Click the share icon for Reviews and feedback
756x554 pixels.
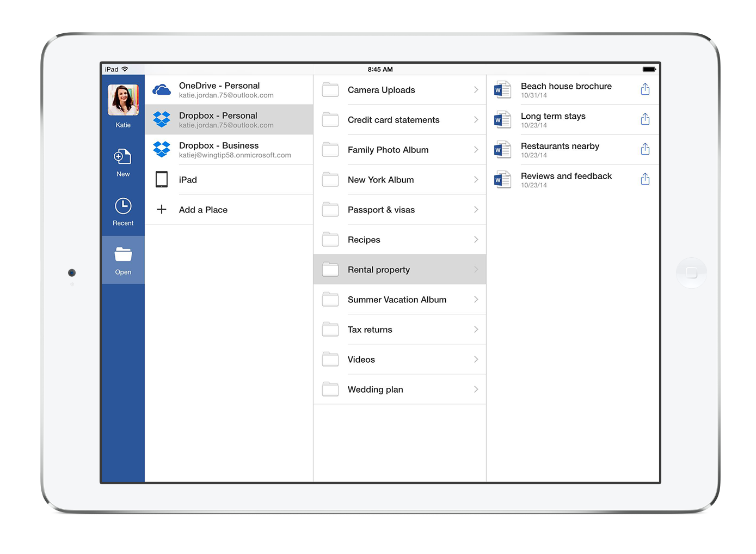(x=645, y=179)
